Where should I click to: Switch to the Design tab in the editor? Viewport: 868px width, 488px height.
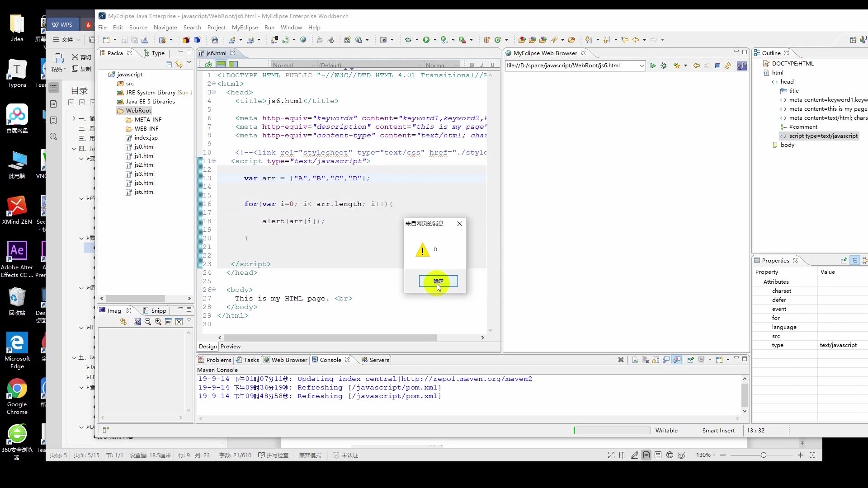(x=208, y=347)
